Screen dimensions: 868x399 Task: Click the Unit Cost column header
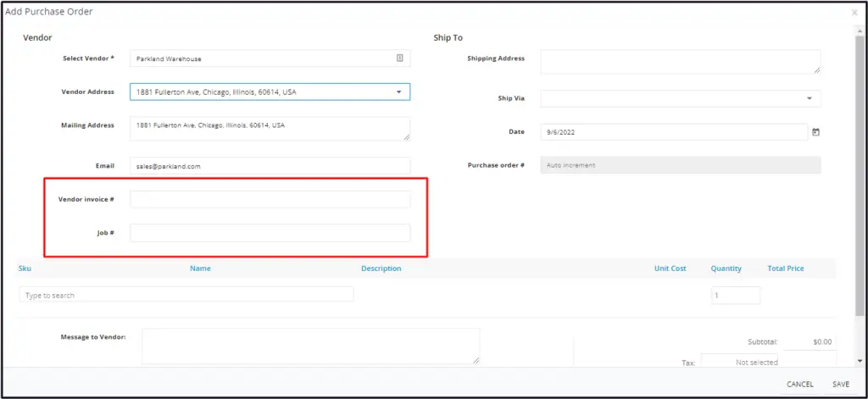pyautogui.click(x=670, y=269)
